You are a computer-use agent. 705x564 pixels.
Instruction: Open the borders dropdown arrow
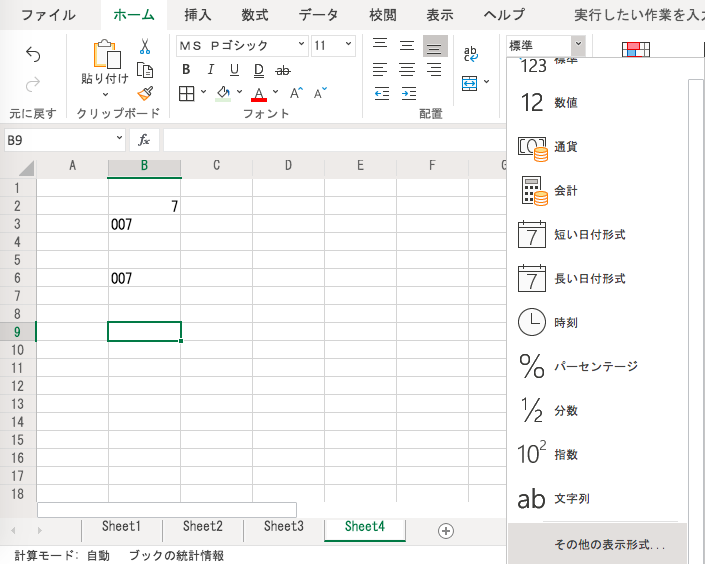[203, 92]
